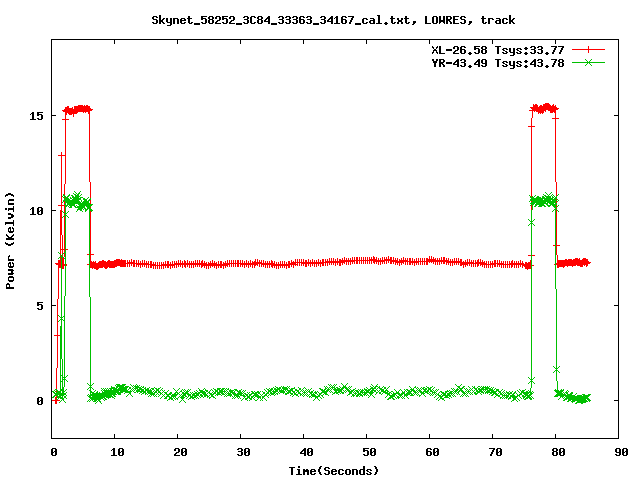Click x-axis tick label 40

pyautogui.click(x=306, y=452)
